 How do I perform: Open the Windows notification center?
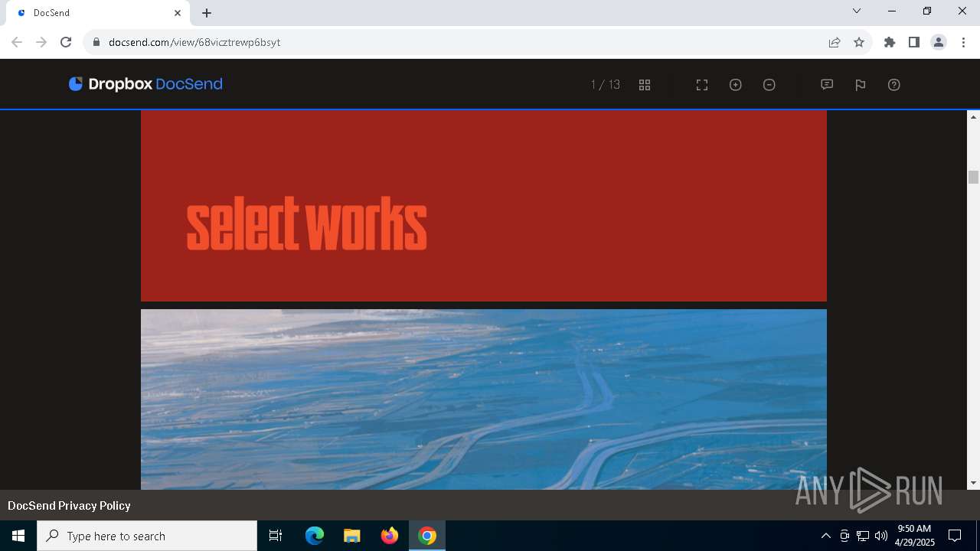coord(955,536)
